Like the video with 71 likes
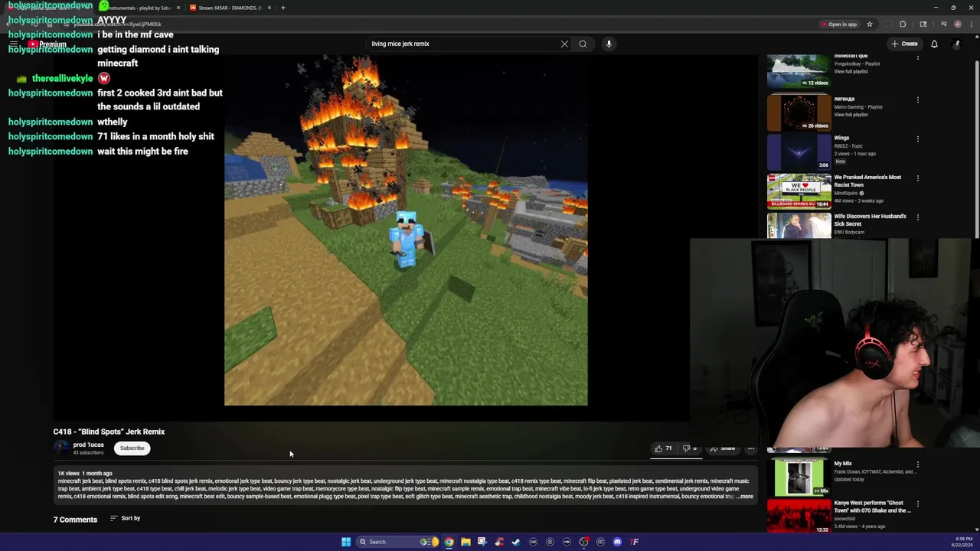The height and width of the screenshot is (551, 980). click(x=663, y=448)
